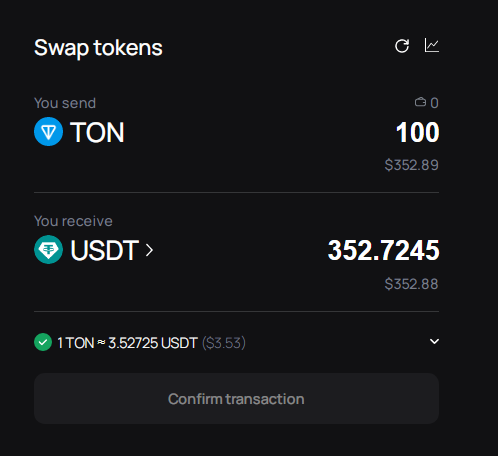Image resolution: width=498 pixels, height=456 pixels.
Task: Click the Swap tokens heading
Action: [98, 48]
